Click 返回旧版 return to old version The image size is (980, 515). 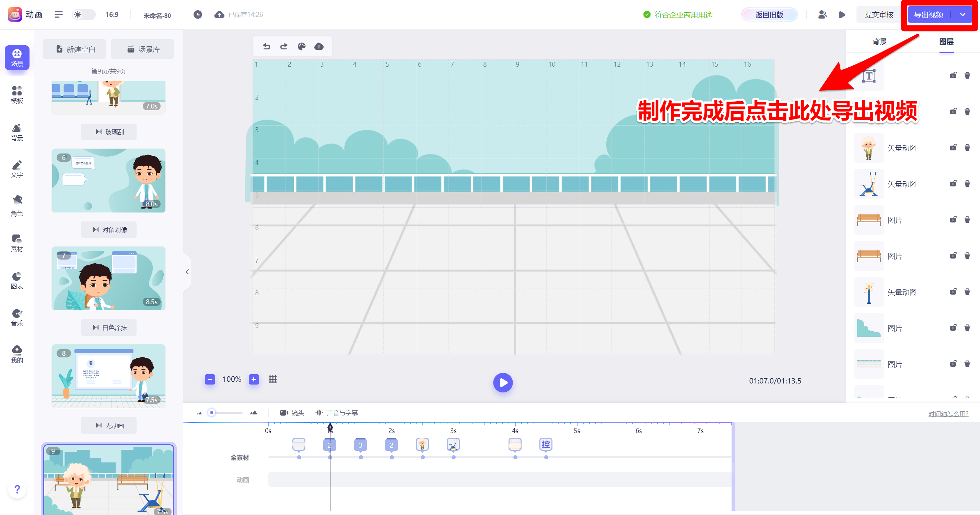pyautogui.click(x=769, y=14)
